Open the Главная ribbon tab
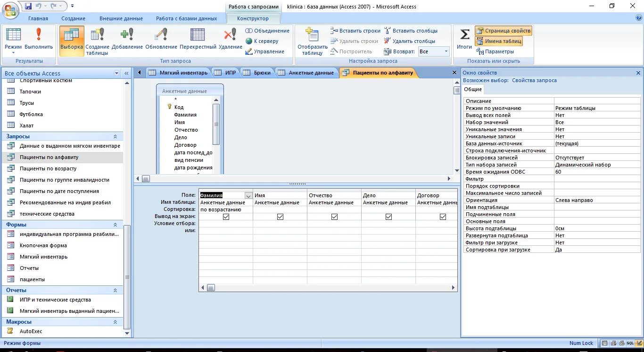644x352 pixels. point(38,18)
